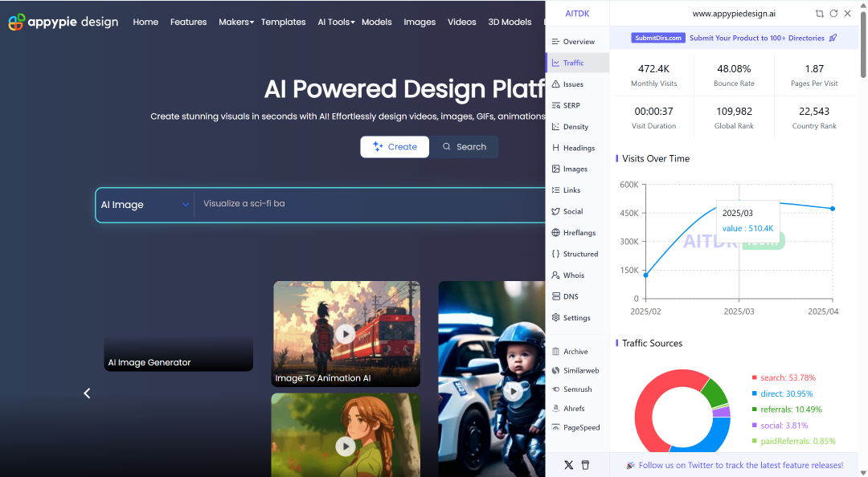This screenshot has width=868, height=477.
Task: Open Models in the site navigation
Action: pos(376,22)
